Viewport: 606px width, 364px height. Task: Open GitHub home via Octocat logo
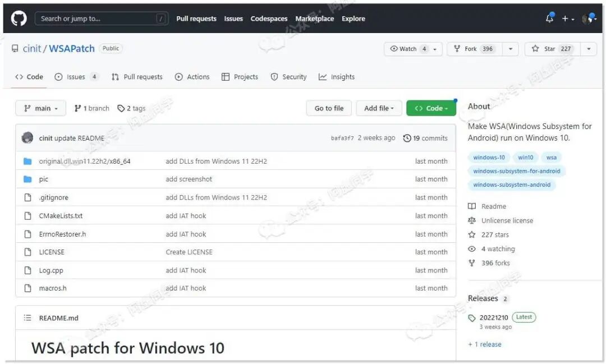(x=19, y=18)
